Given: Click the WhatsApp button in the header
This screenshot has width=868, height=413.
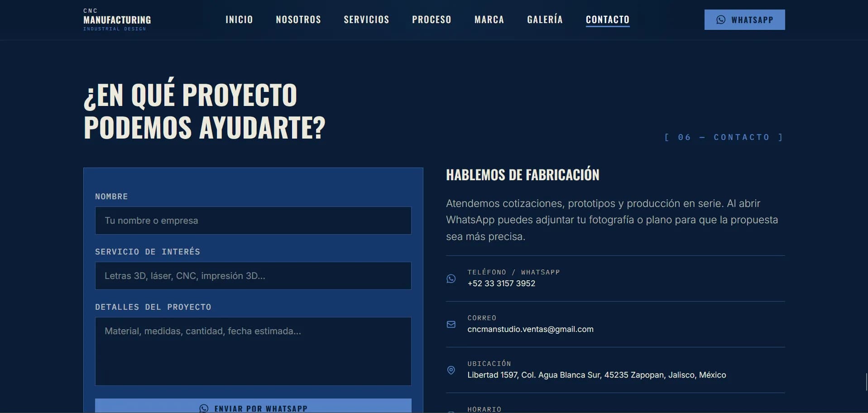Looking at the screenshot, I should click(x=744, y=20).
